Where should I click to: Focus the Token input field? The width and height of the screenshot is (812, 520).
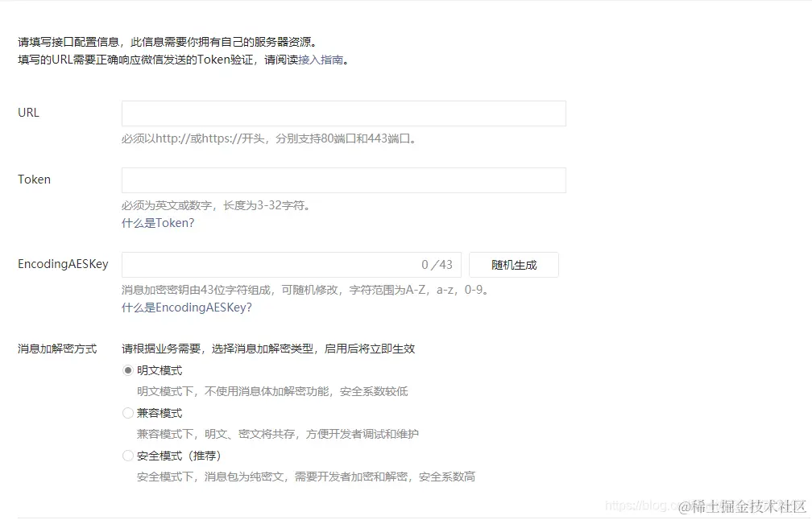(x=344, y=180)
